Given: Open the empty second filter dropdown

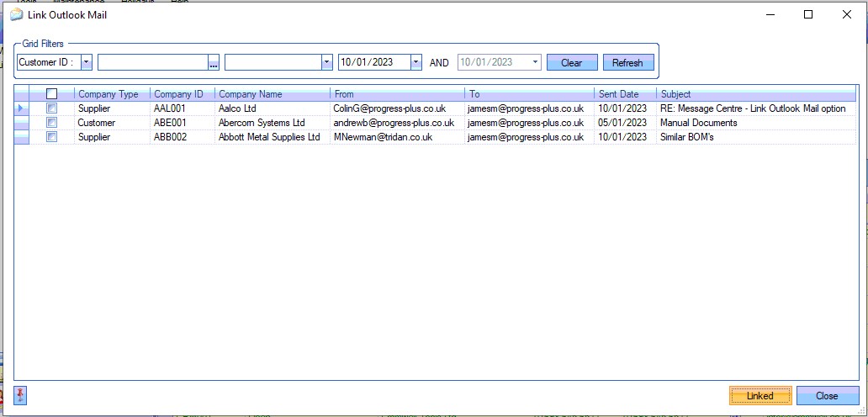Looking at the screenshot, I should click(326, 62).
